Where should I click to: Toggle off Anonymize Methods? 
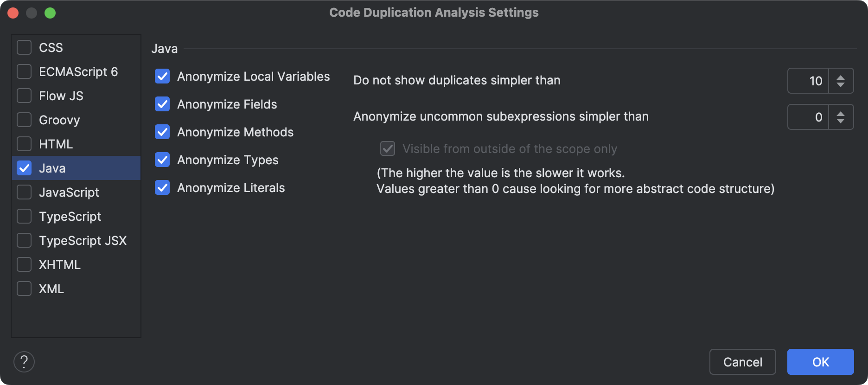point(162,132)
